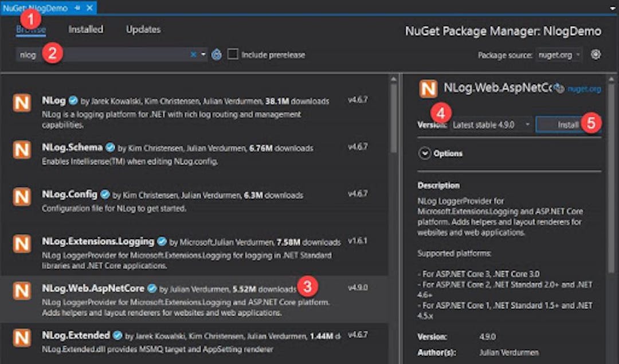Viewport: 619px width, 364px height.
Task: Switch to the Installed tab
Action: [85, 29]
